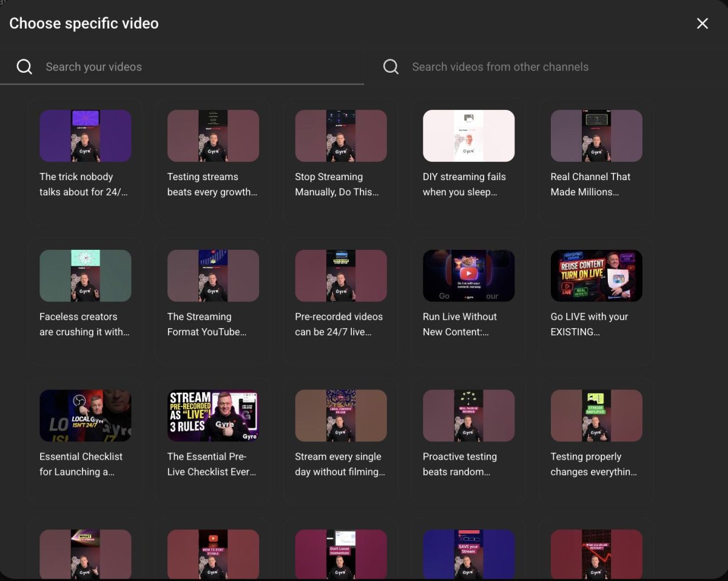Close the Choose specific video dialog
The width and height of the screenshot is (728, 581).
point(703,24)
